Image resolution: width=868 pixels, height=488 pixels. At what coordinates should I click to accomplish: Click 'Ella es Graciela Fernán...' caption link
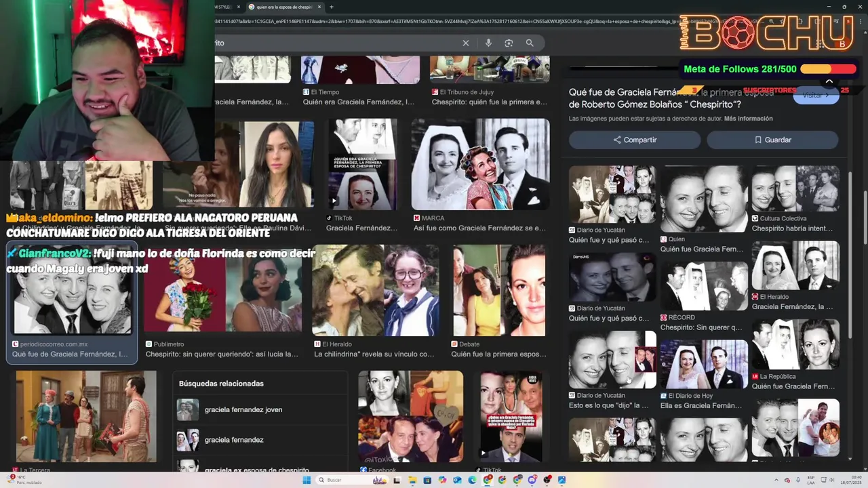(701, 405)
